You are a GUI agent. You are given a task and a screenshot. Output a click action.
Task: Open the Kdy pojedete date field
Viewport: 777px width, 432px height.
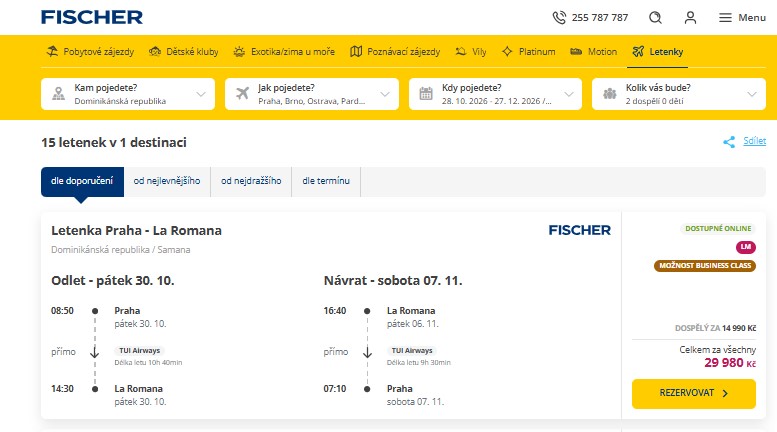pyautogui.click(x=496, y=94)
